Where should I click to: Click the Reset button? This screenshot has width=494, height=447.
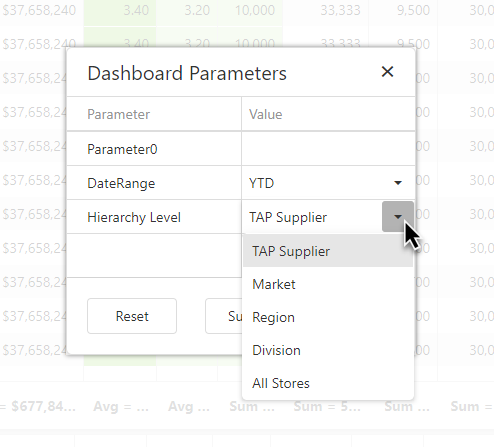tap(132, 316)
